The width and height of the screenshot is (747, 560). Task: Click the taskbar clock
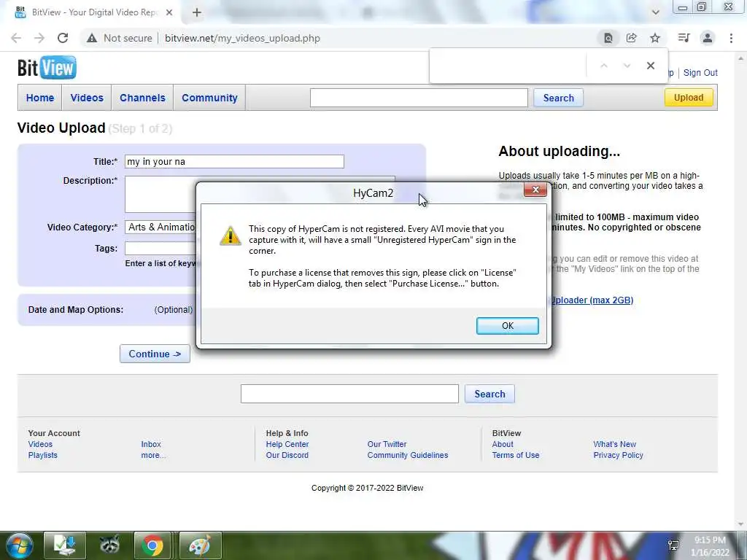pyautogui.click(x=711, y=546)
